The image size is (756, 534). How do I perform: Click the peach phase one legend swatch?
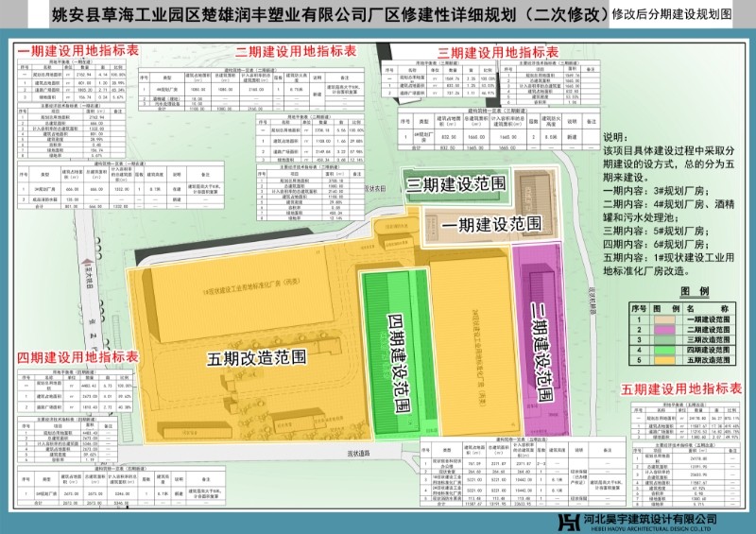click(x=664, y=319)
